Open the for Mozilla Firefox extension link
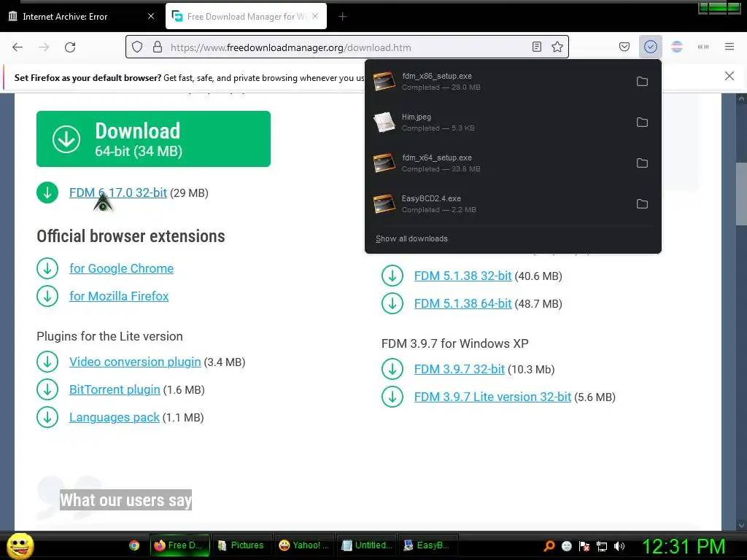This screenshot has height=560, width=747. coord(119,296)
